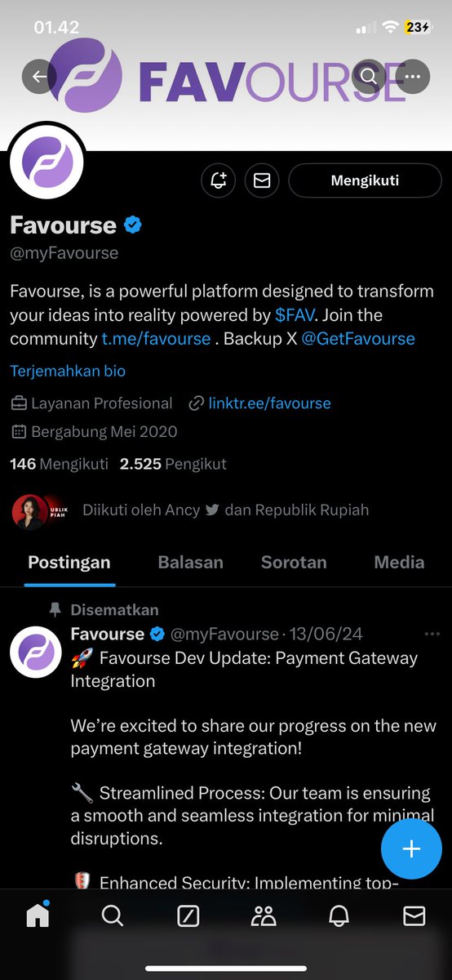
Task: Switch to the Media tab
Action: coord(399,562)
